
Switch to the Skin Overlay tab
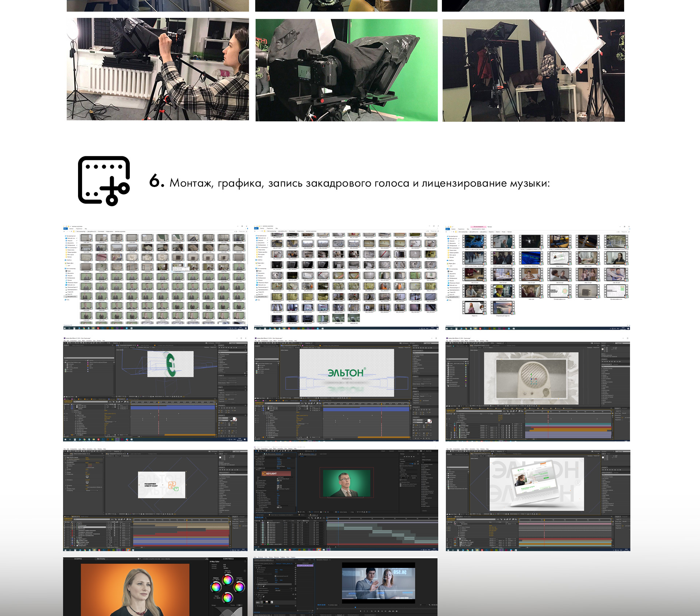tap(101, 559)
